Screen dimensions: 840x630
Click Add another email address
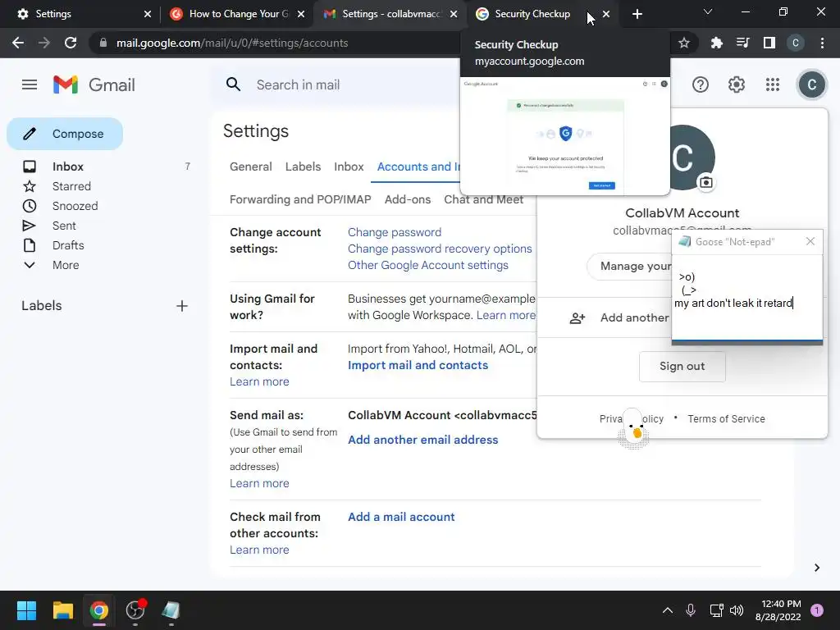tap(422, 440)
